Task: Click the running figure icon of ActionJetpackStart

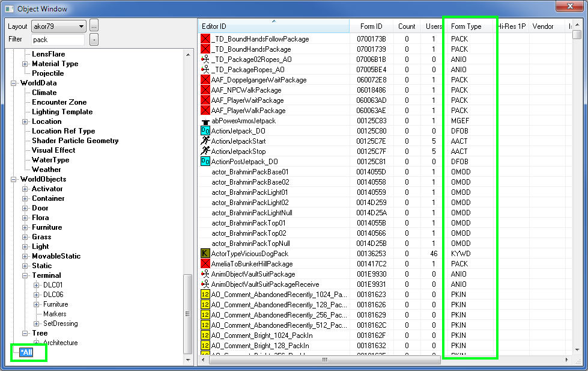Action: pyautogui.click(x=205, y=141)
